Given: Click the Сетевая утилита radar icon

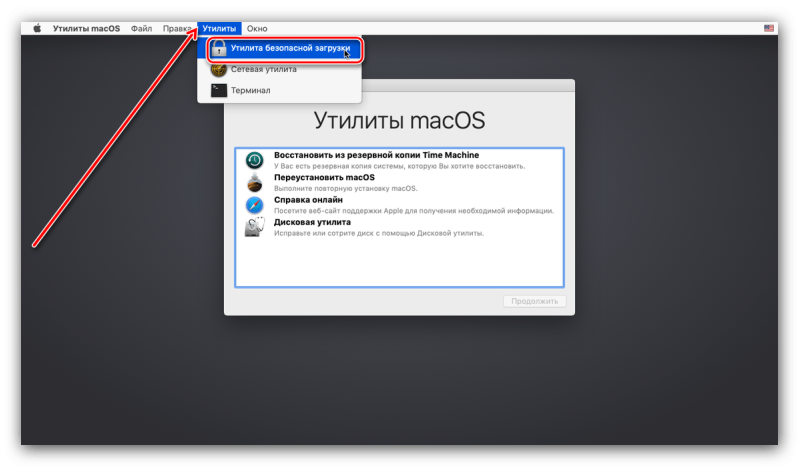Looking at the screenshot, I should click(x=219, y=69).
